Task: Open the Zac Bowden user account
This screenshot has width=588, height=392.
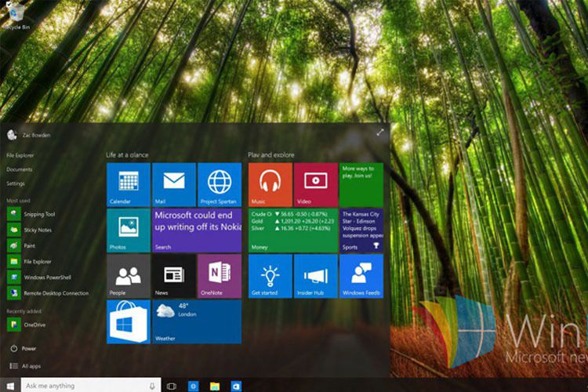Action: click(28, 135)
